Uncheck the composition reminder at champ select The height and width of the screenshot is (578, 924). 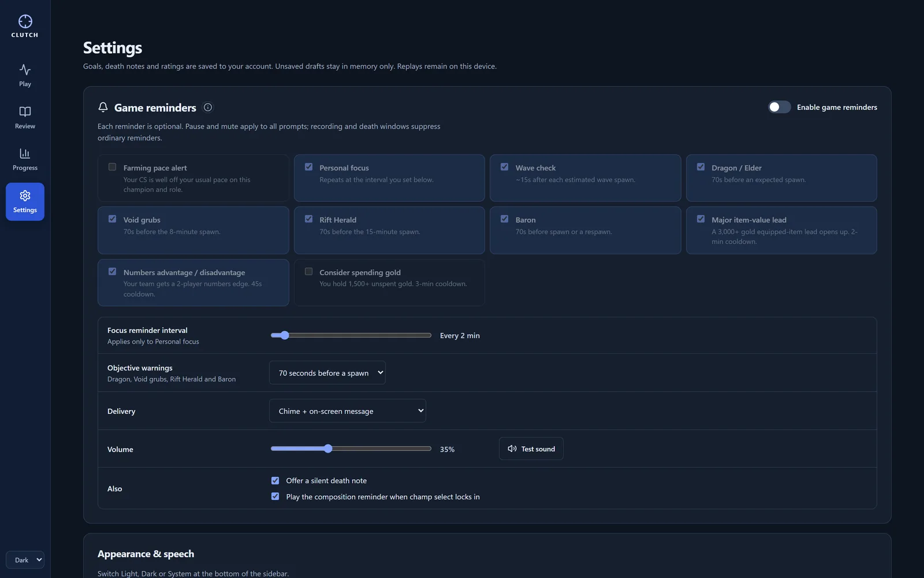click(275, 497)
